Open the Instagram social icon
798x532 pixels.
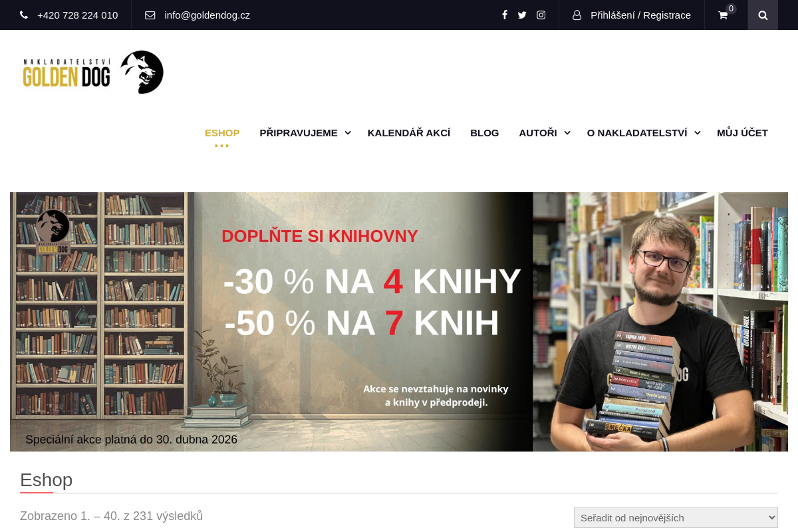click(541, 15)
